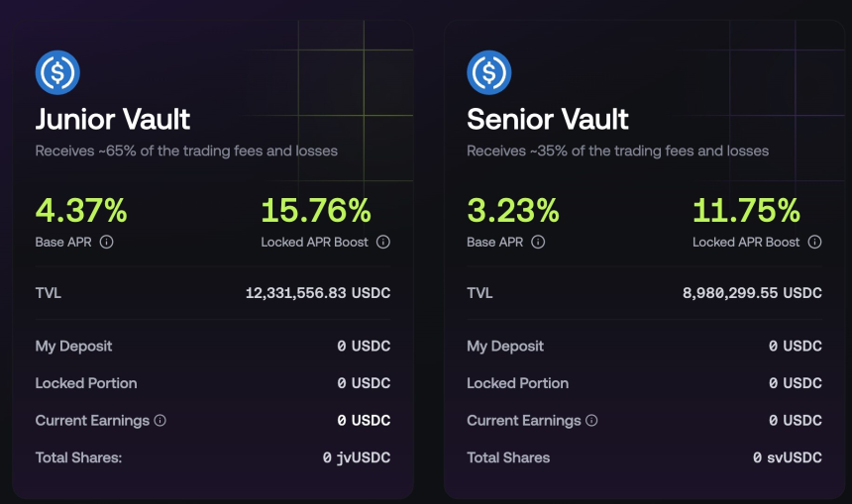Open Junior Vault Base APR info icon

coord(107,242)
